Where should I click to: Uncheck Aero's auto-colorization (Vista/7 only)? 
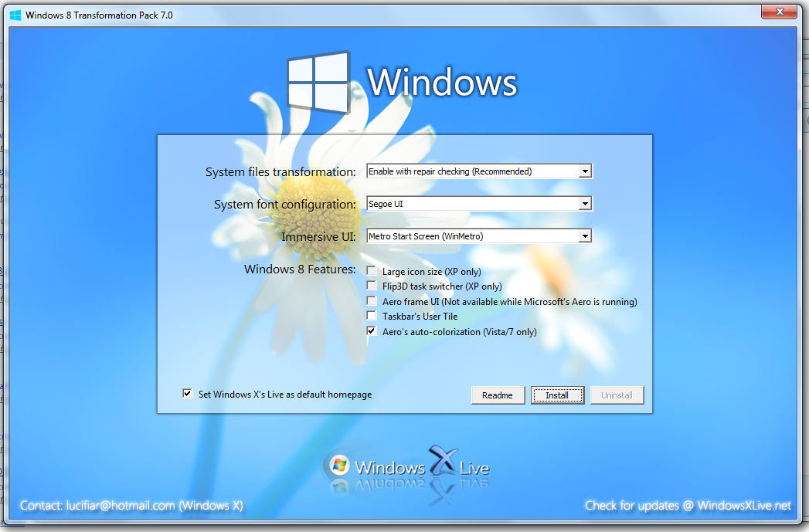(x=372, y=331)
